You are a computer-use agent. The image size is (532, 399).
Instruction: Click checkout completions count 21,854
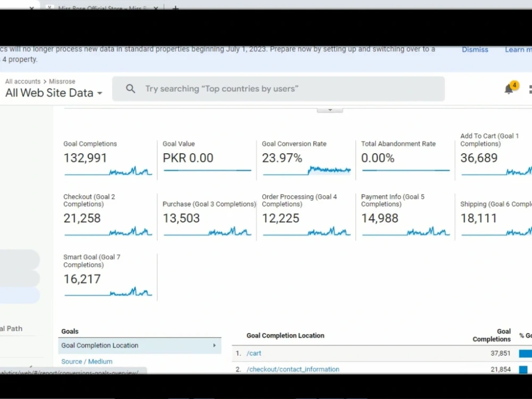point(501,369)
